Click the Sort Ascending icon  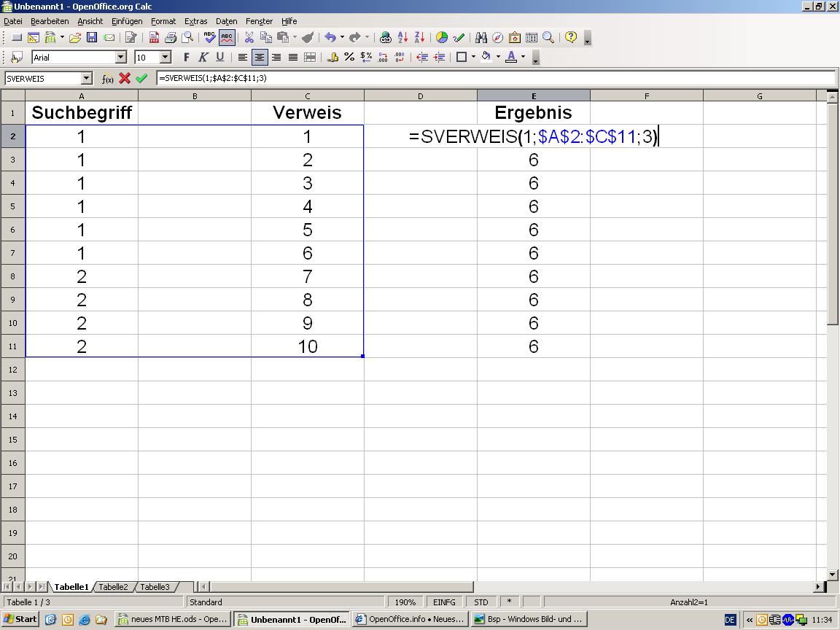pyautogui.click(x=402, y=38)
